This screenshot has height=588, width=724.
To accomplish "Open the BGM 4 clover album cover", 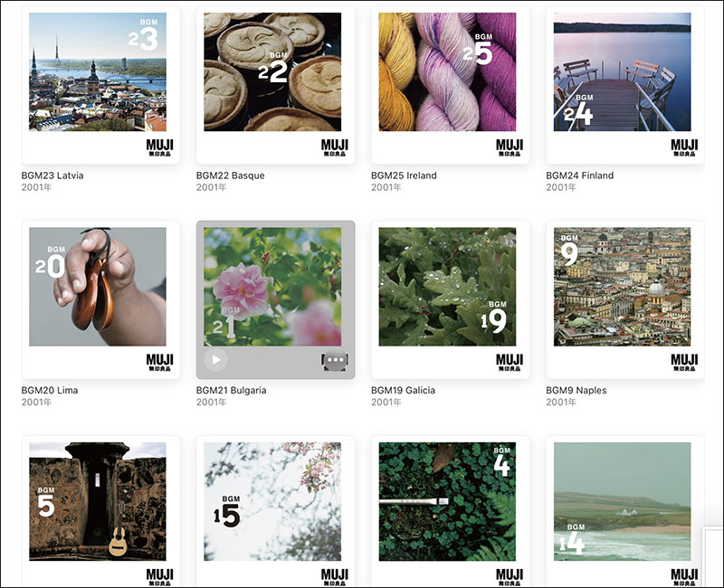I will pos(451,511).
